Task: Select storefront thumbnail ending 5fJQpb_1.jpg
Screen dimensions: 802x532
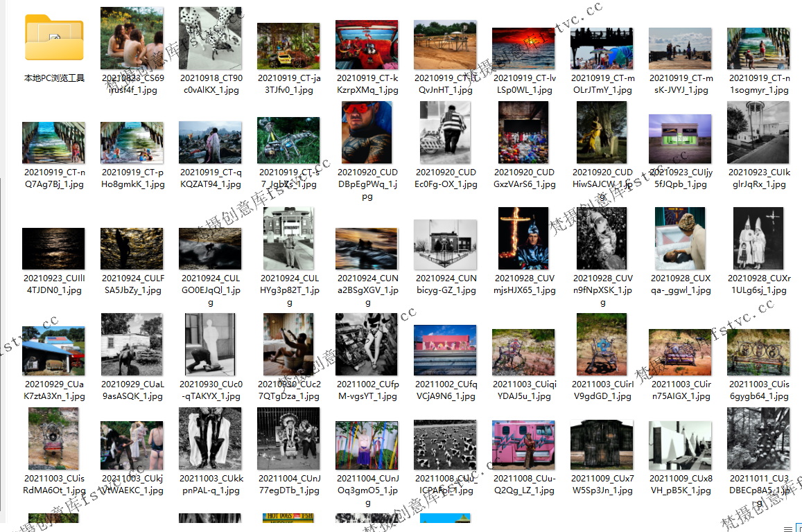Action: 680,139
